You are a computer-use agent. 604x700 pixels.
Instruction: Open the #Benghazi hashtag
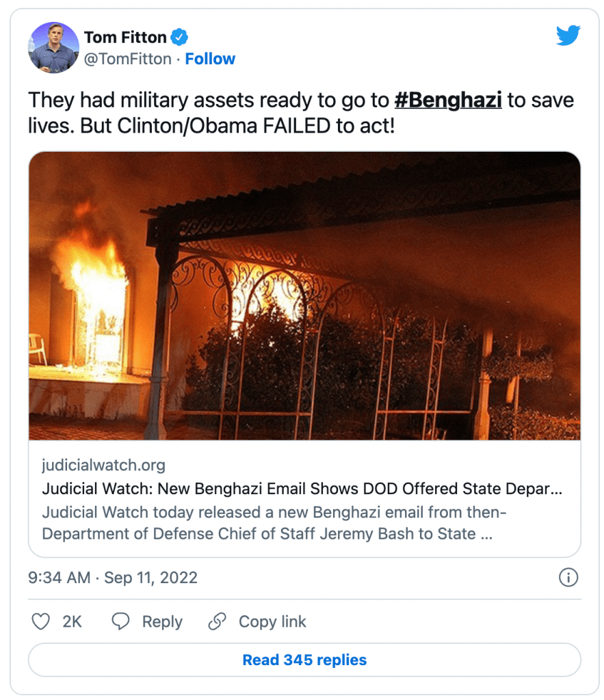(448, 100)
